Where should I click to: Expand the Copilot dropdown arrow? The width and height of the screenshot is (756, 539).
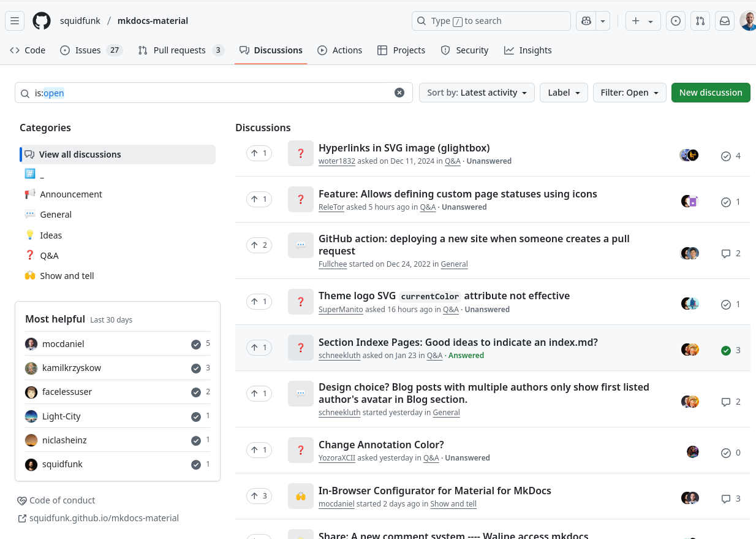(x=603, y=21)
